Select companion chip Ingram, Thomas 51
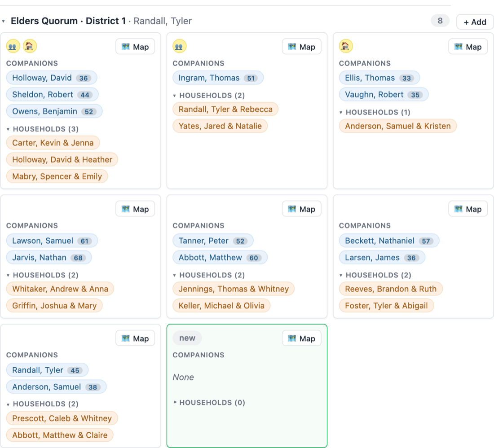Image resolution: width=494 pixels, height=448 pixels. click(x=218, y=78)
